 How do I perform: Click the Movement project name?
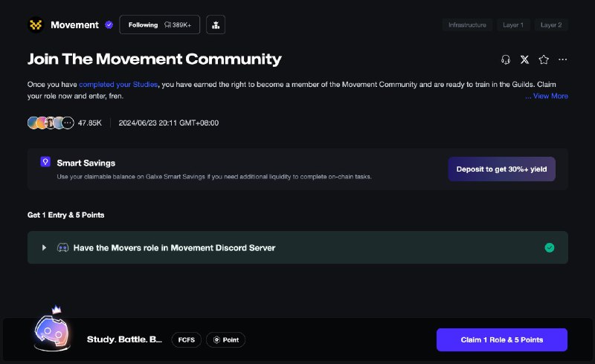tap(75, 25)
